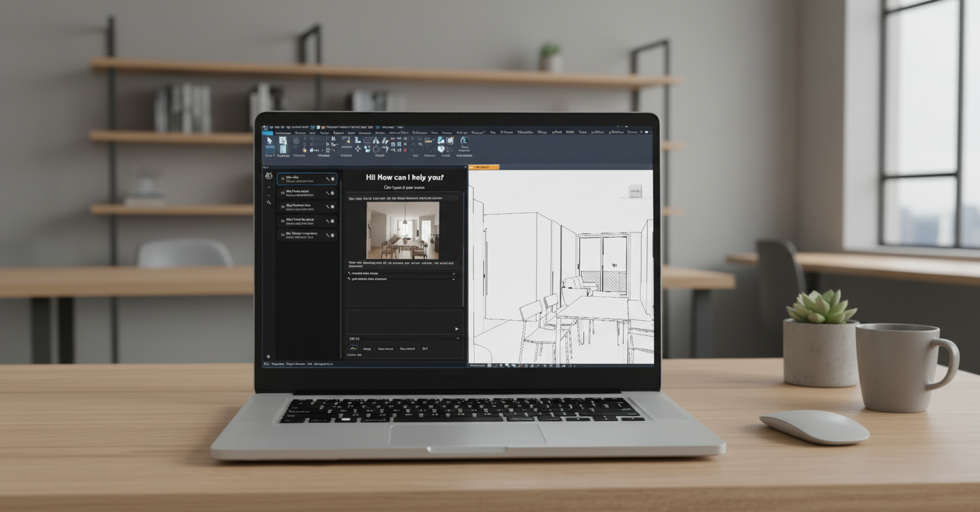
Task: Click the Modify arrow tool in ribbon
Action: [269, 141]
